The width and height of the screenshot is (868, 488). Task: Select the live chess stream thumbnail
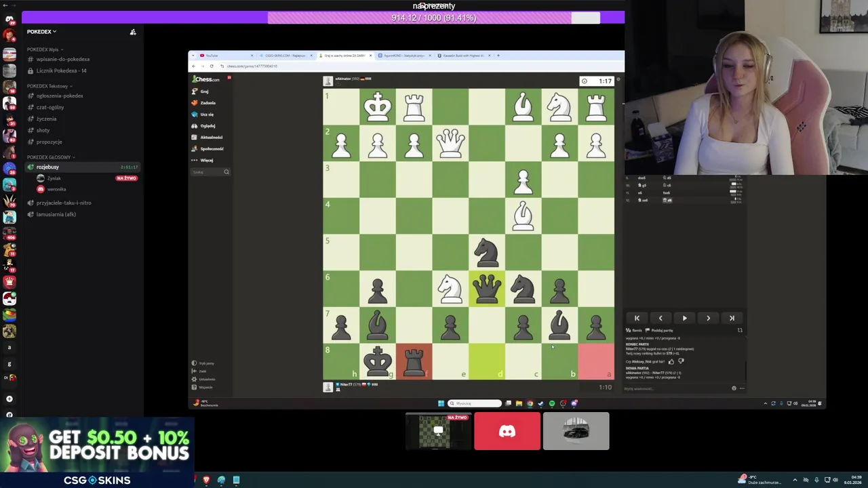click(x=438, y=431)
